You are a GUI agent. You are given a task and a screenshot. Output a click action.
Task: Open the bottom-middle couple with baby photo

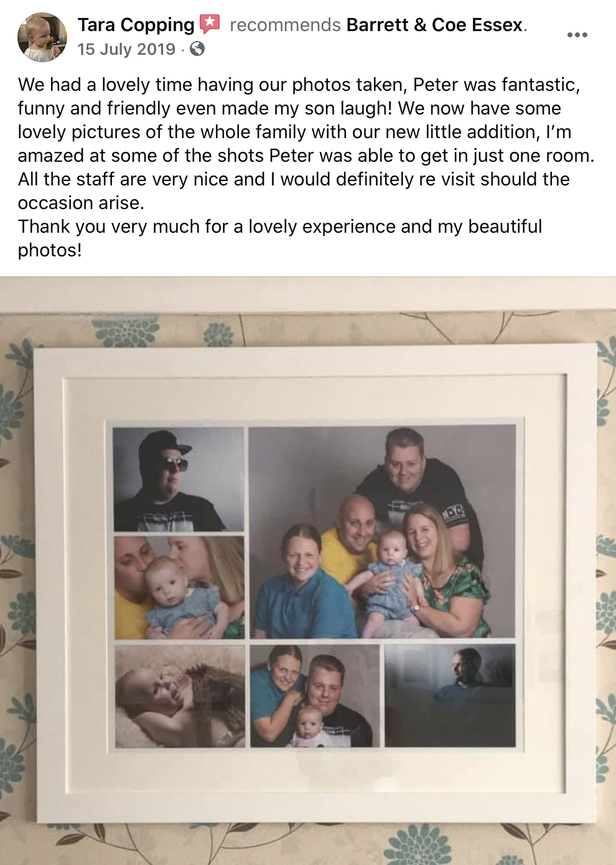[x=314, y=696]
